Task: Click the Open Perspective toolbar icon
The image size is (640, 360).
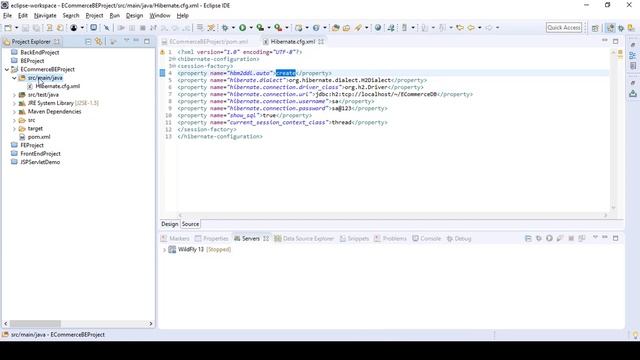Action: 595,28
